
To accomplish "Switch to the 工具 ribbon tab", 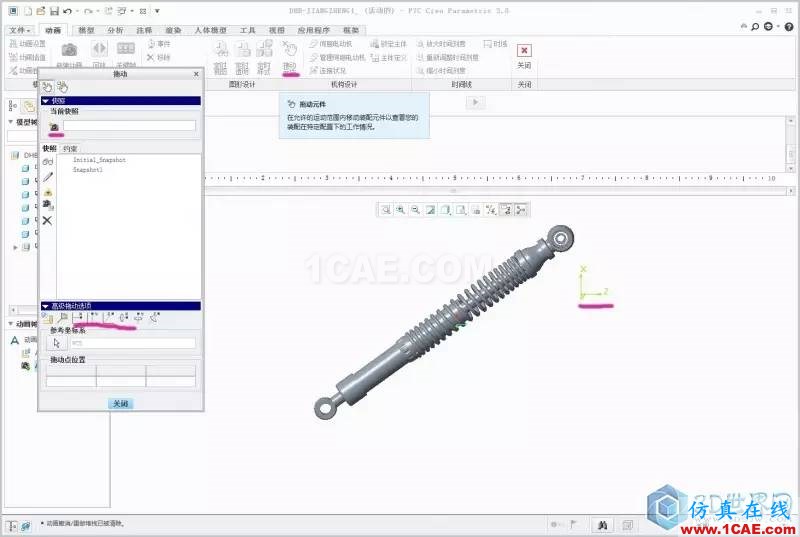I will 247,31.
